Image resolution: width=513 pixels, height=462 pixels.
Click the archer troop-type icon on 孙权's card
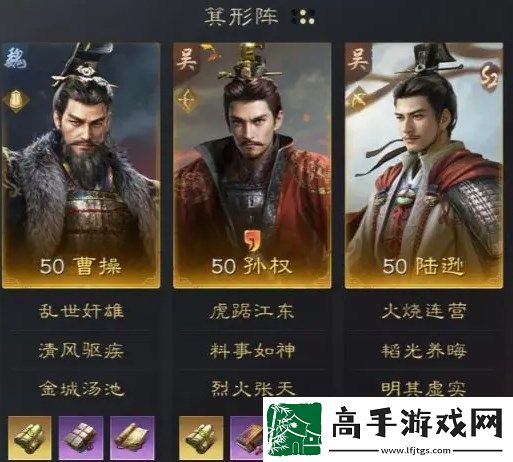point(188,99)
